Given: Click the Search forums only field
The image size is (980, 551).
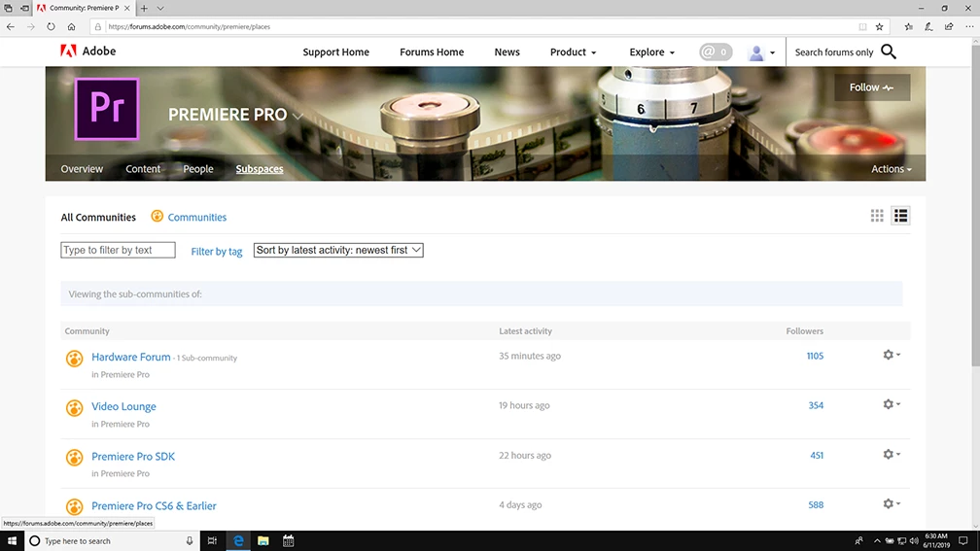Looking at the screenshot, I should [x=834, y=52].
